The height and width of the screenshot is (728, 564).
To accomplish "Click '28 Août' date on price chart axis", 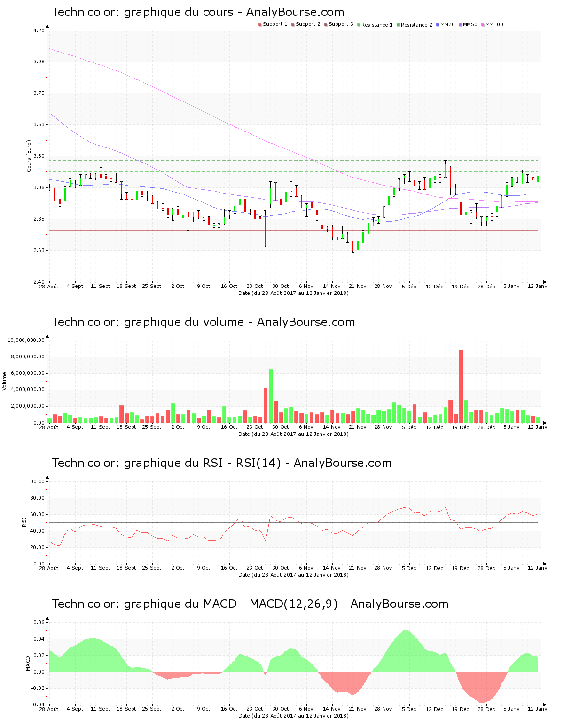I will click(49, 287).
